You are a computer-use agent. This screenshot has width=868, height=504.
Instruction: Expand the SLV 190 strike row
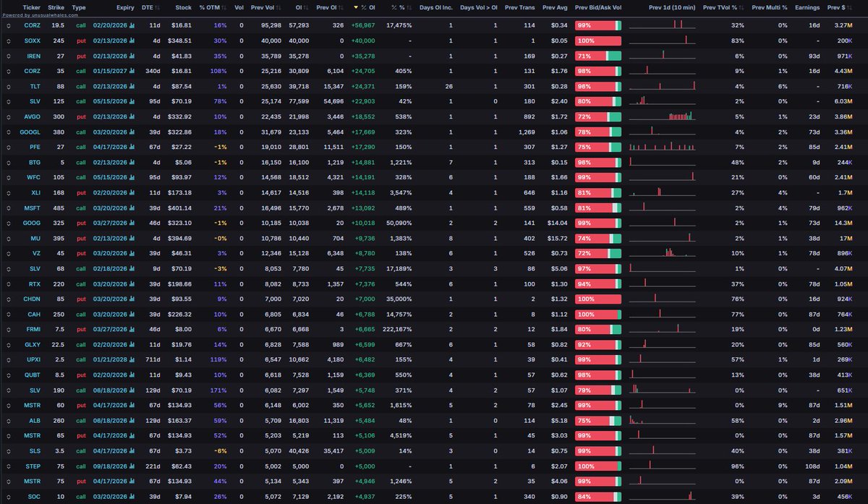point(9,390)
